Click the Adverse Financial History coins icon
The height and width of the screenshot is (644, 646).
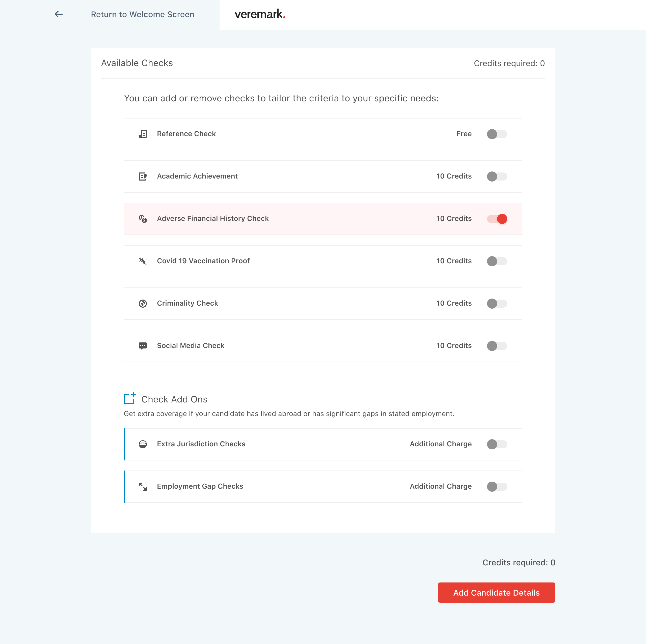point(143,219)
